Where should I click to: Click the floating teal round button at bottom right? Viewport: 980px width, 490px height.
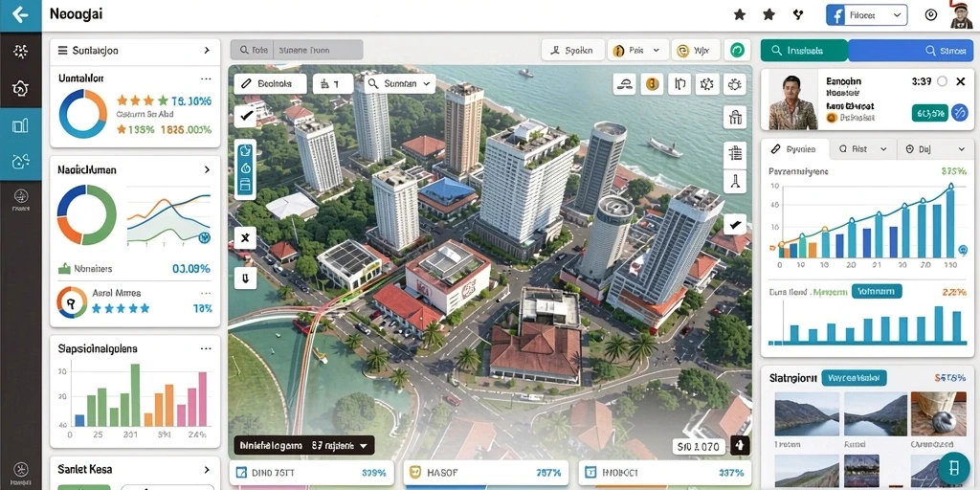coord(954,468)
